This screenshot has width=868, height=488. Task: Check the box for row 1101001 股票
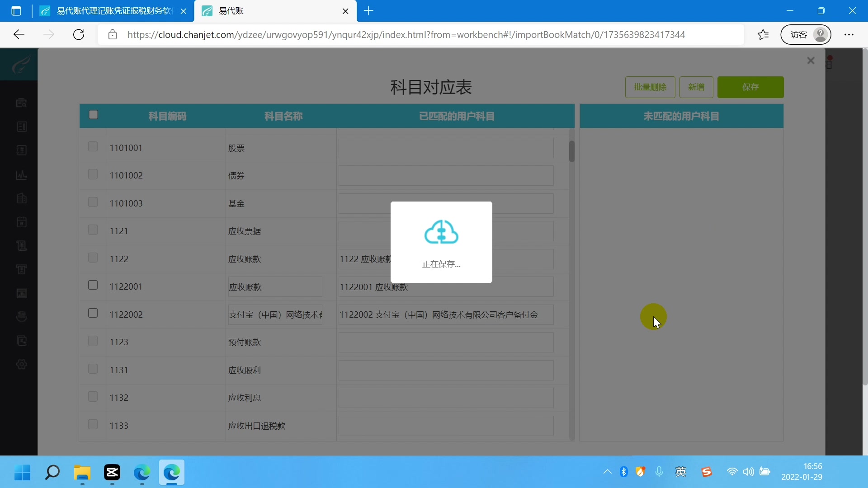pyautogui.click(x=93, y=146)
